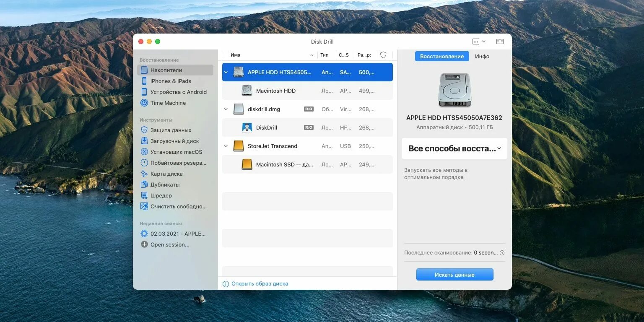The image size is (644, 322).
Task: Click the shield protection column header
Action: tap(383, 55)
